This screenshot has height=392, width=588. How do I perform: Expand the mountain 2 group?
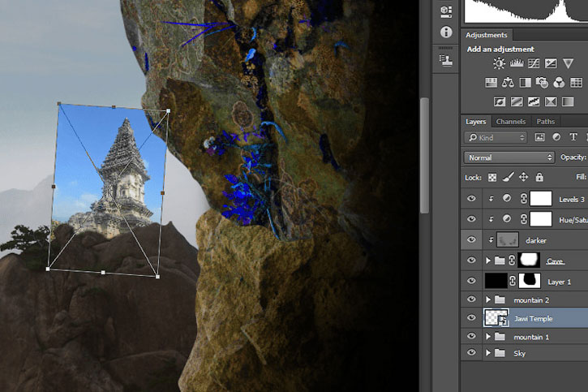[488, 299]
